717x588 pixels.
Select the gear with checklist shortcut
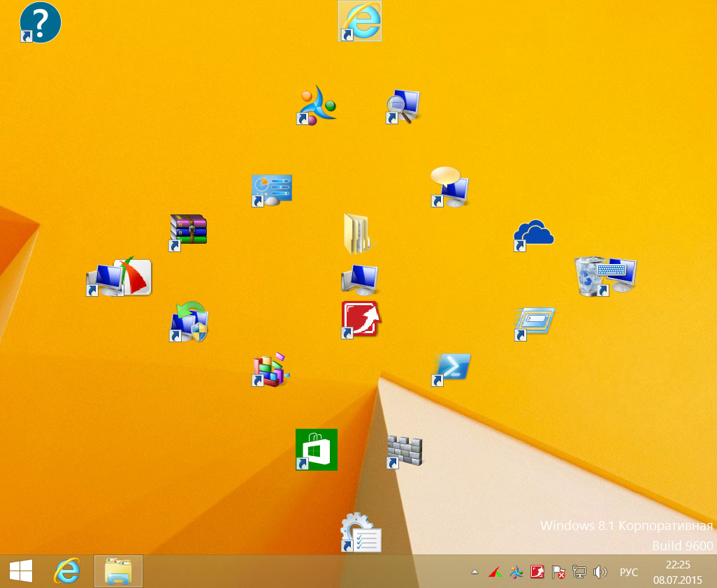361,532
